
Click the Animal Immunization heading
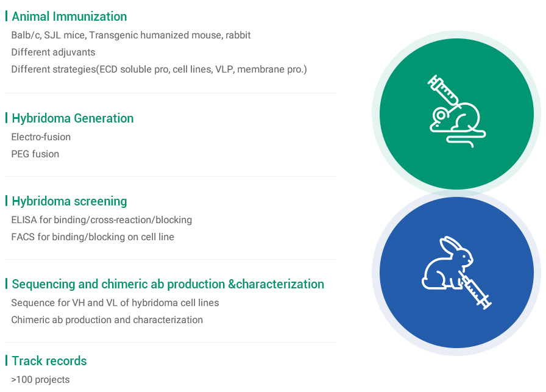click(69, 16)
